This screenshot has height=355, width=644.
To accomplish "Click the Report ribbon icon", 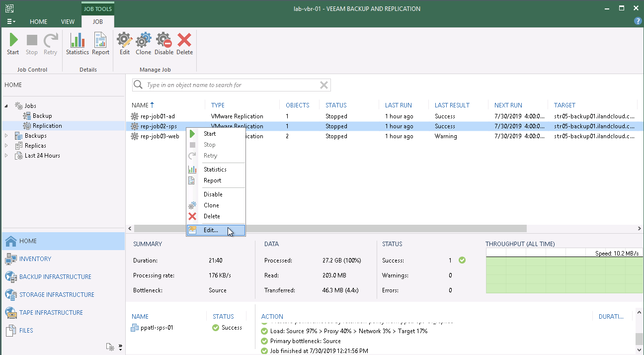I will tap(100, 44).
